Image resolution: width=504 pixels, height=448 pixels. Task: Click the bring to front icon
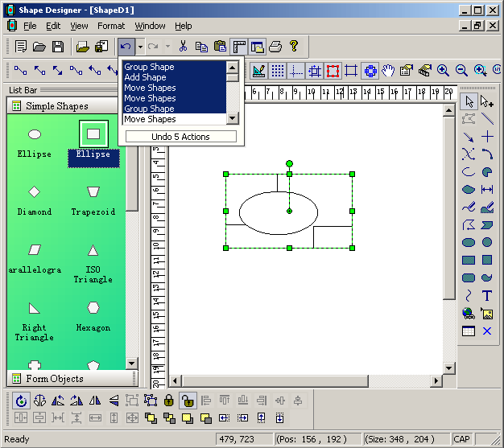point(151,418)
